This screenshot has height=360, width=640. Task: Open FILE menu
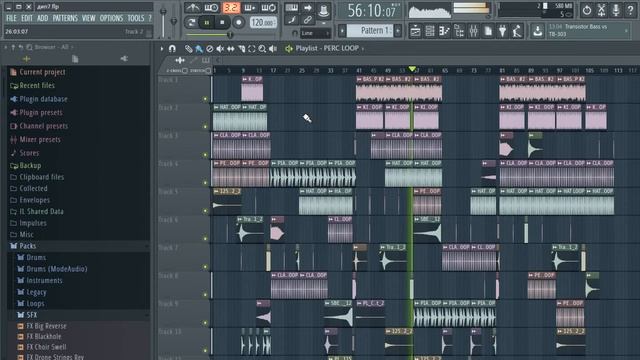click(11, 18)
